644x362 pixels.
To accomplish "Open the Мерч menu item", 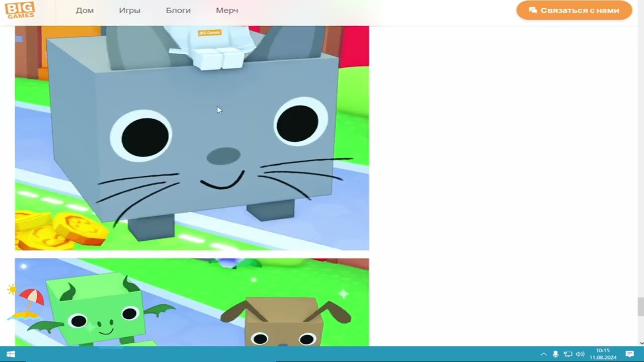I will pyautogui.click(x=227, y=11).
